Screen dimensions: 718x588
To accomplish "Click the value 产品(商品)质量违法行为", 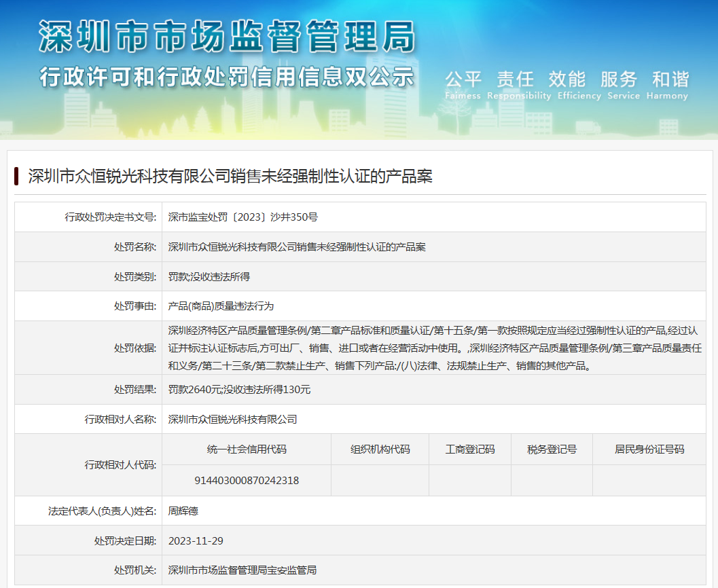I will pyautogui.click(x=221, y=306).
